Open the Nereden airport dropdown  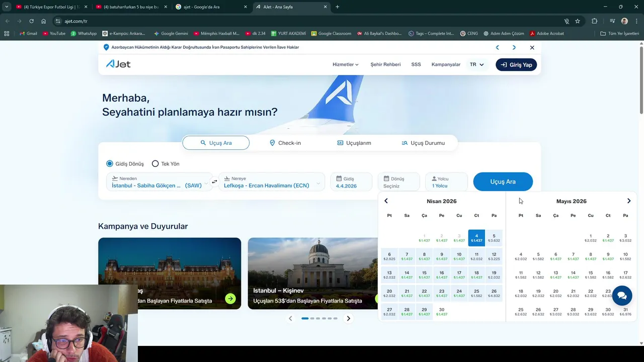point(158,182)
